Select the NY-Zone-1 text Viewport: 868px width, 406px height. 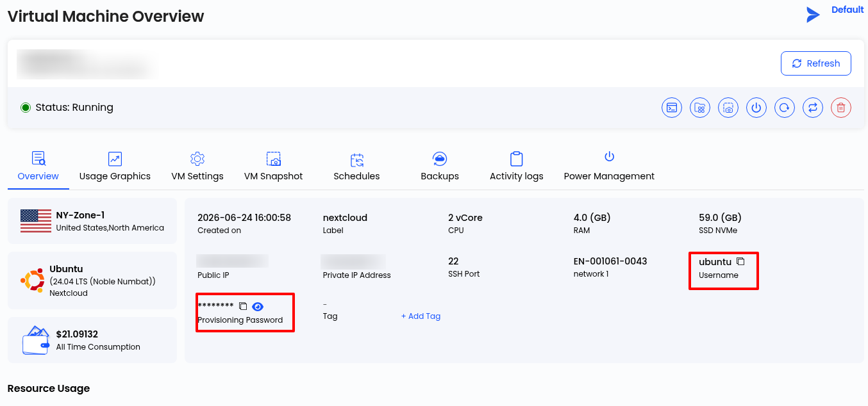click(x=80, y=215)
